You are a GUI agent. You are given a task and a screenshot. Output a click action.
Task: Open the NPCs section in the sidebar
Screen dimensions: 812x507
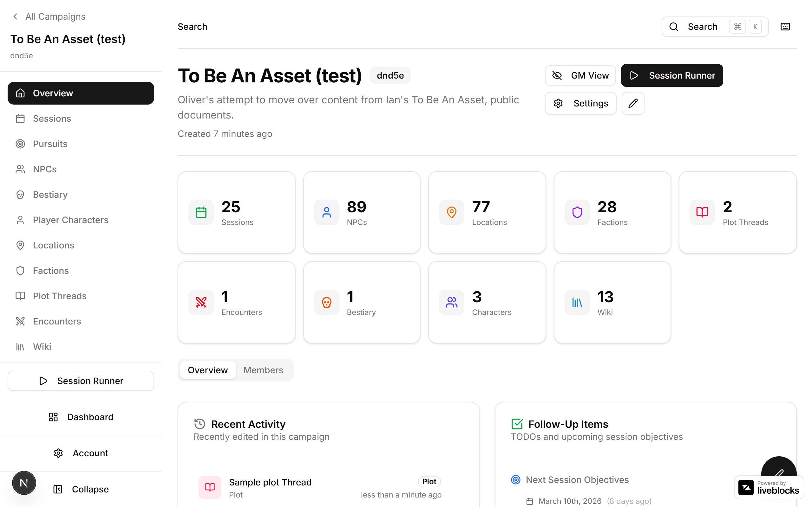tap(45, 169)
